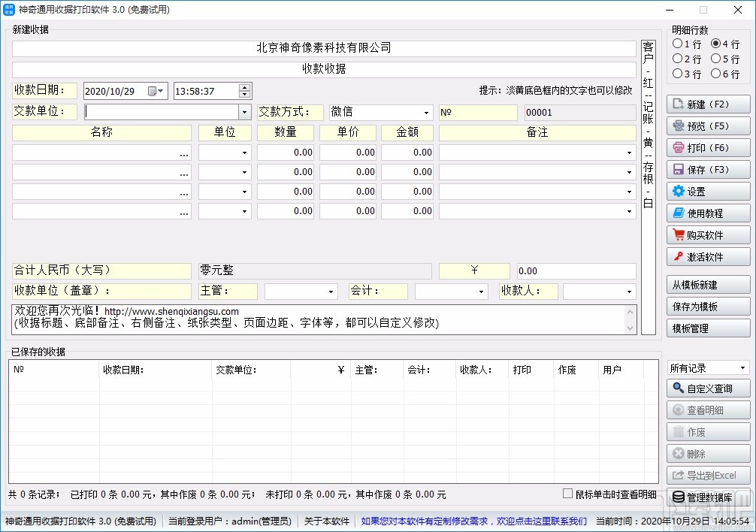Open 管理数据库 database manager

click(x=712, y=497)
